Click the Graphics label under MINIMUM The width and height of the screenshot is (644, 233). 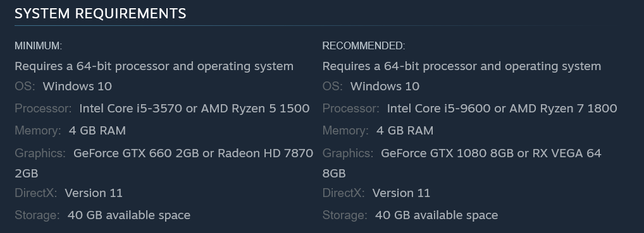pos(40,153)
